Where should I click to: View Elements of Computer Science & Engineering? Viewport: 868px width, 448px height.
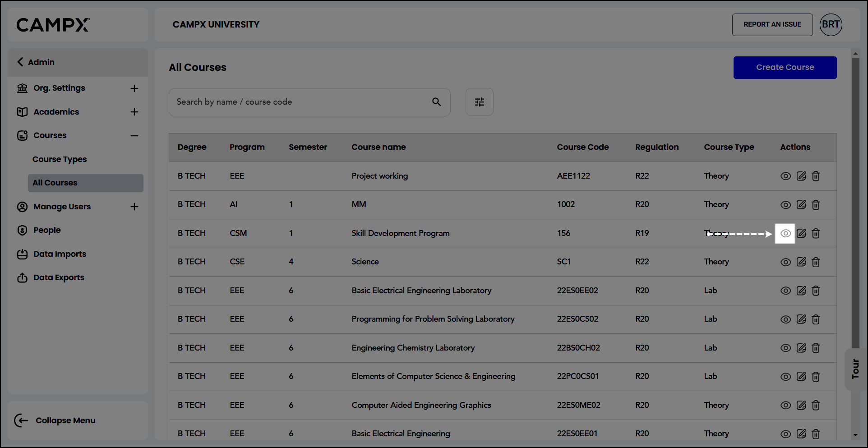(x=785, y=377)
